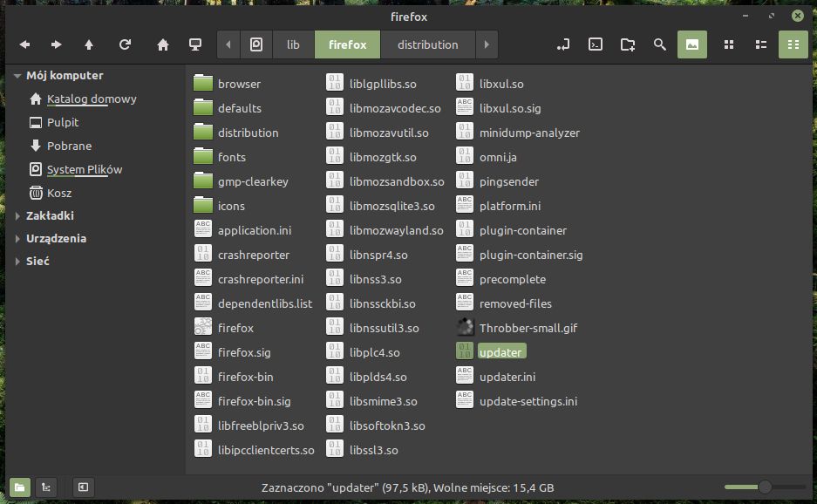Expand the Urządzenia section
Screen dimensions: 817x504
tap(17, 239)
